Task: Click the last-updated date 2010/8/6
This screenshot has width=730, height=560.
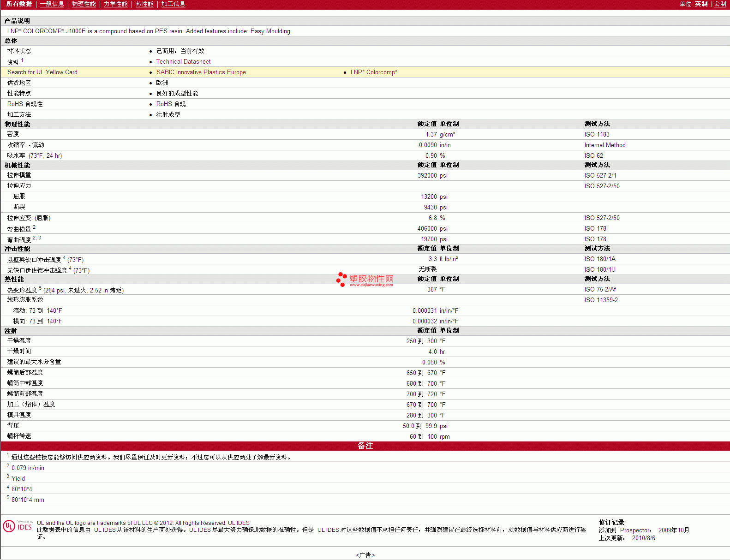Action: [x=643, y=538]
